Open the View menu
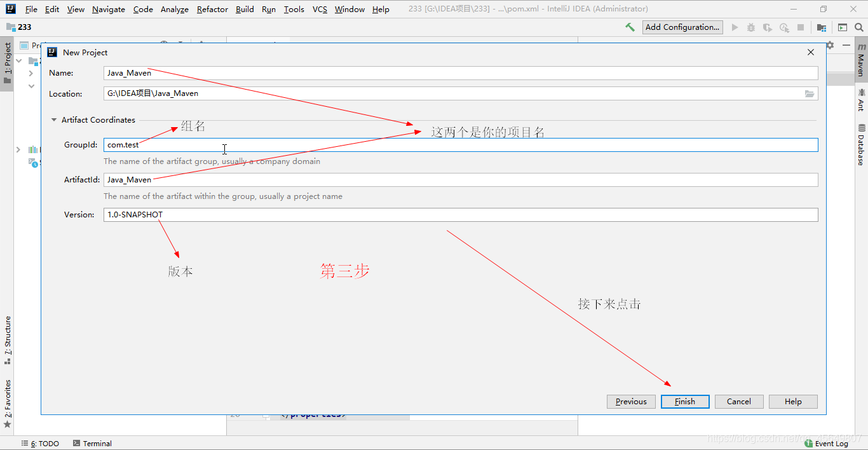The height and width of the screenshot is (450, 868). pyautogui.click(x=76, y=10)
